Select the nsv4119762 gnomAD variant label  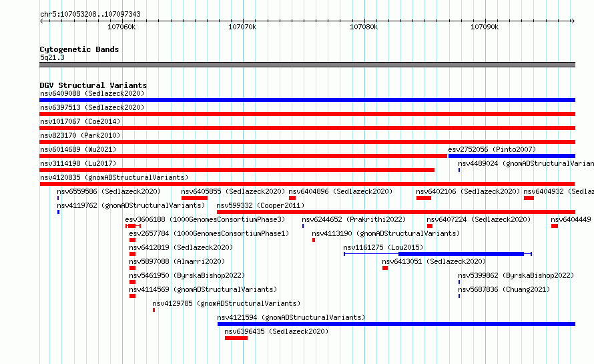pos(131,205)
